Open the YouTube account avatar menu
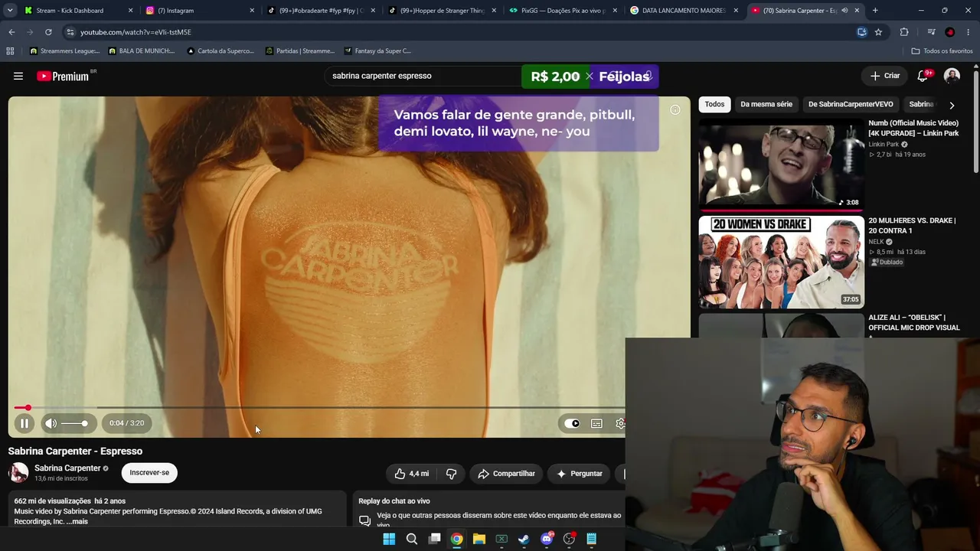The image size is (980, 551). (952, 76)
